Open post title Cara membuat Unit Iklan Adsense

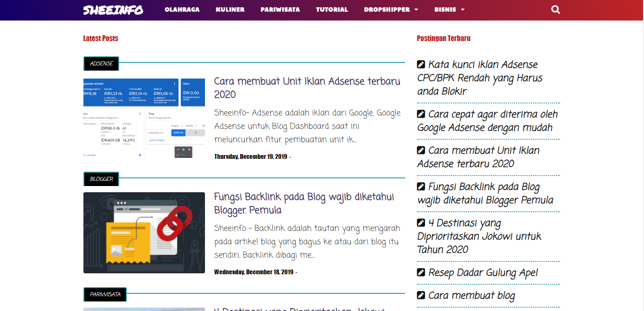point(307,88)
